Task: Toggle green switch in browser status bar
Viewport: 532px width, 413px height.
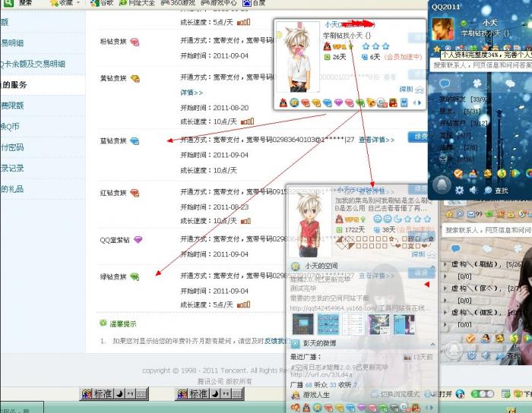Action: tap(483, 394)
